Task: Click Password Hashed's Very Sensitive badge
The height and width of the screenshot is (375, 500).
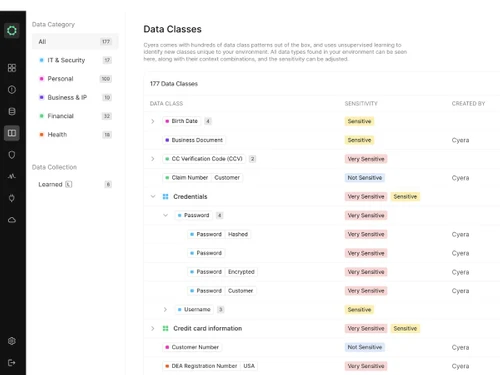Action: 366,234
